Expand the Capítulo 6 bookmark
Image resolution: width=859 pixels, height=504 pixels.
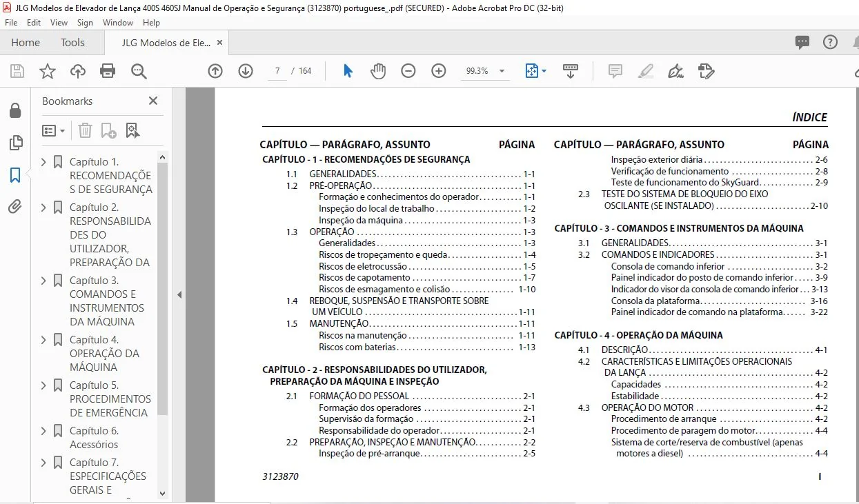(44, 431)
